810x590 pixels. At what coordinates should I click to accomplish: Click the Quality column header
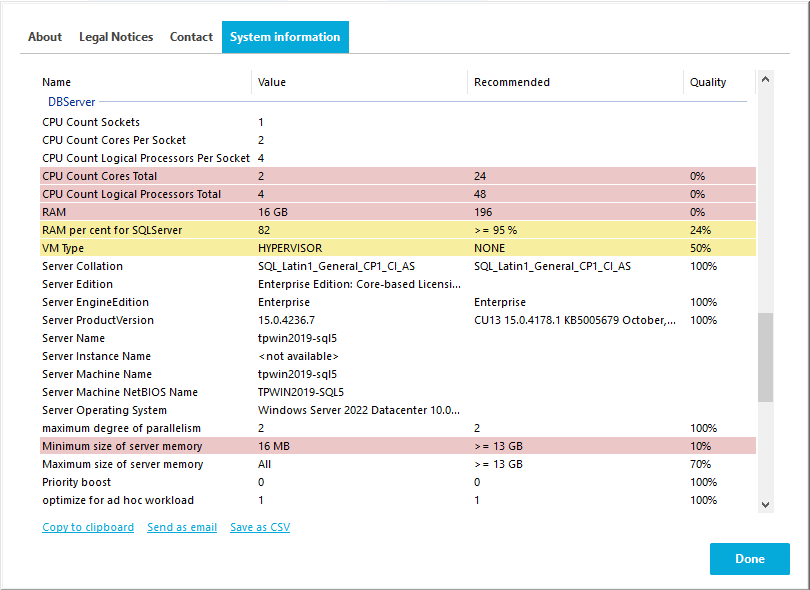pyautogui.click(x=708, y=82)
